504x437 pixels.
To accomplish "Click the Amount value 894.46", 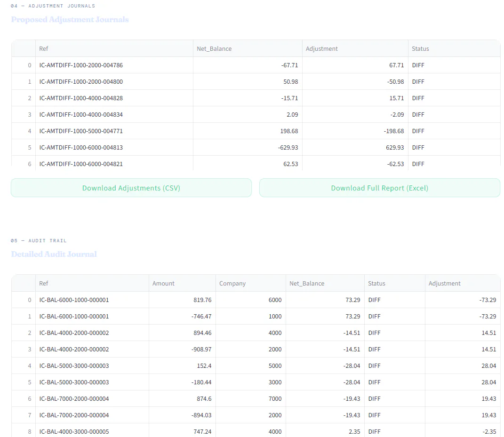I will 182,333.
